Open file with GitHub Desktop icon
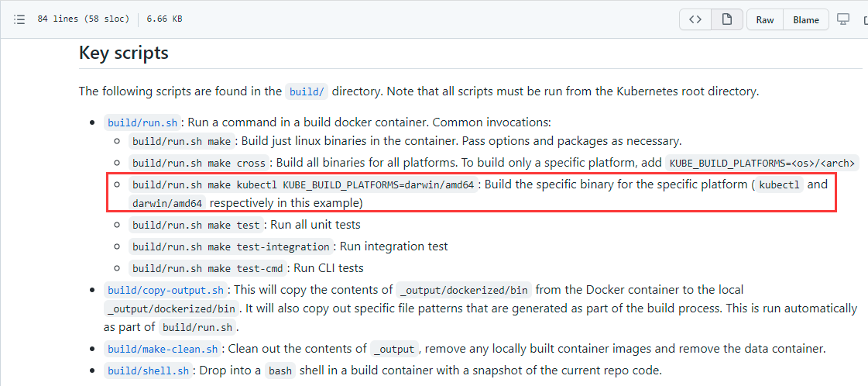This screenshot has height=386, width=868. click(843, 19)
